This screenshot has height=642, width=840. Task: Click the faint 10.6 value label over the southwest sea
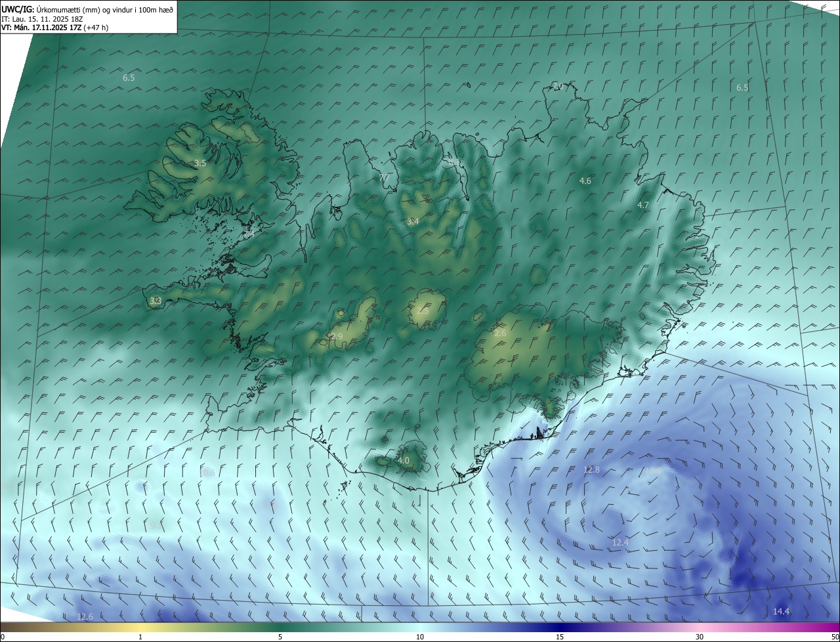[207, 473]
